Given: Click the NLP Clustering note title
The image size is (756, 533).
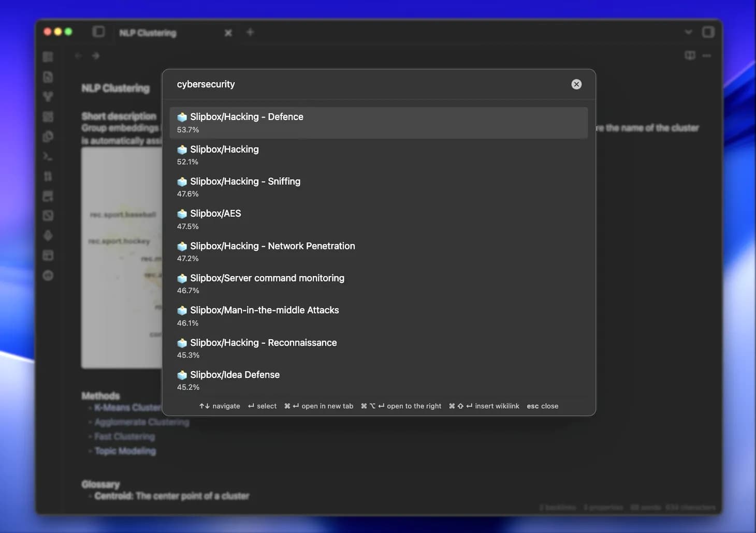Looking at the screenshot, I should point(115,88).
